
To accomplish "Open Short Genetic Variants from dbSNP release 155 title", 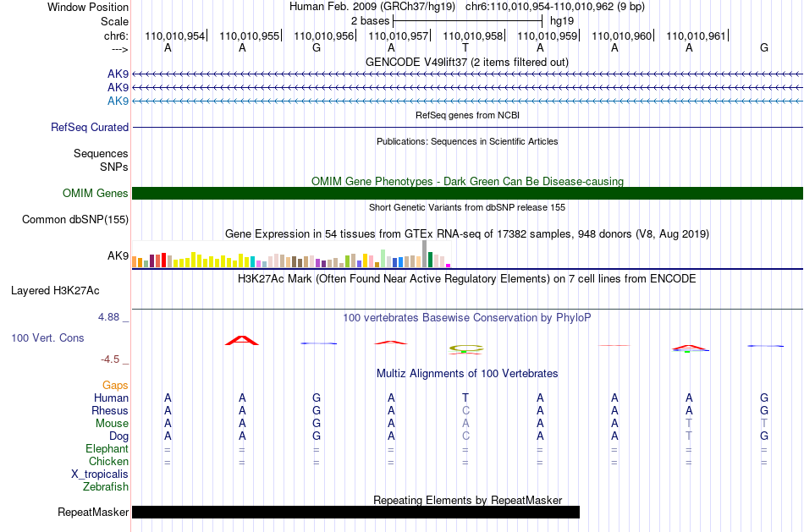I will (467, 207).
